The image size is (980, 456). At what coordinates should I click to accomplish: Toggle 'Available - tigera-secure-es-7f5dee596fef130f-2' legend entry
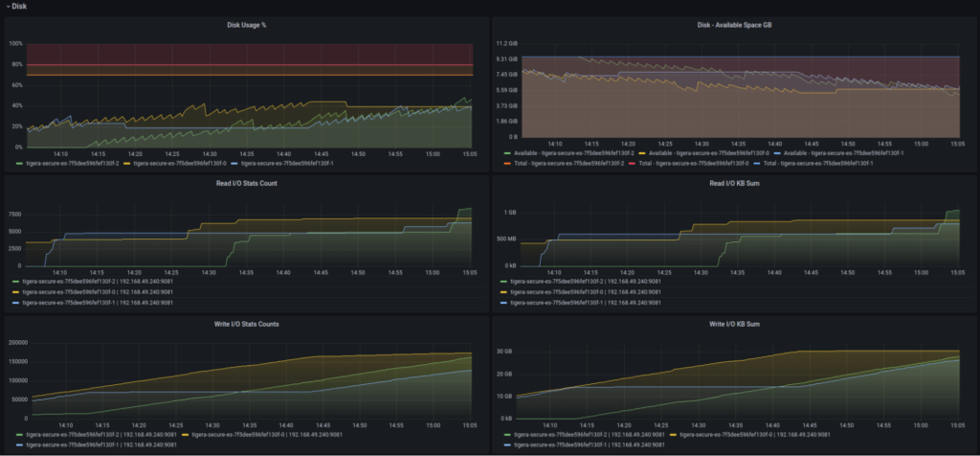573,153
